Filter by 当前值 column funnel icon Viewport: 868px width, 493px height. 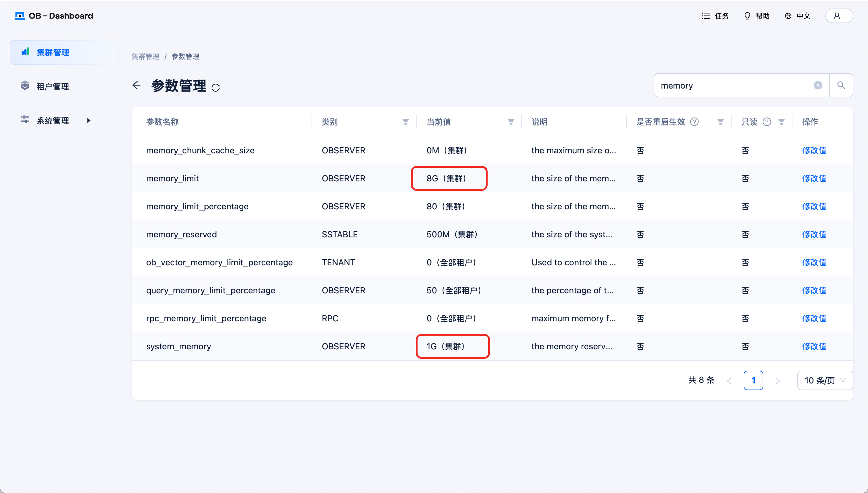coord(511,122)
